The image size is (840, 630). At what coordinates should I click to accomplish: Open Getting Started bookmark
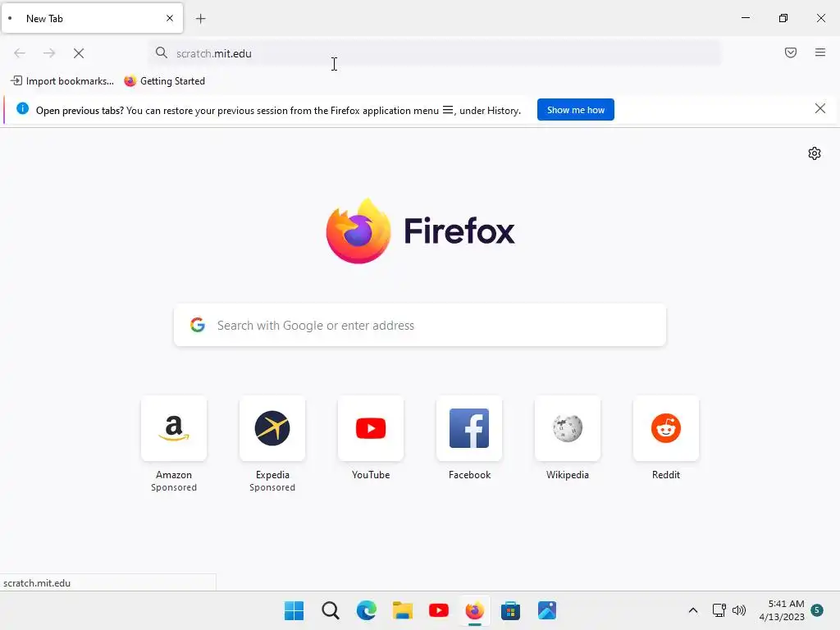click(x=164, y=81)
